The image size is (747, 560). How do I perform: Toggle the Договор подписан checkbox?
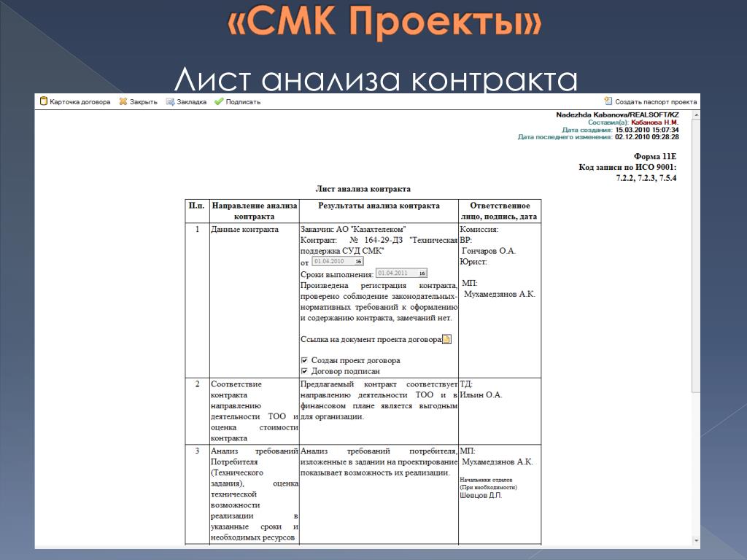(x=304, y=371)
